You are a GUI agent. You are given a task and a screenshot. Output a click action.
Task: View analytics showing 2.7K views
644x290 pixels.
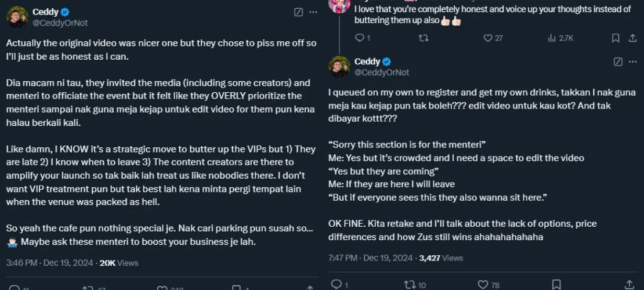[x=552, y=38]
